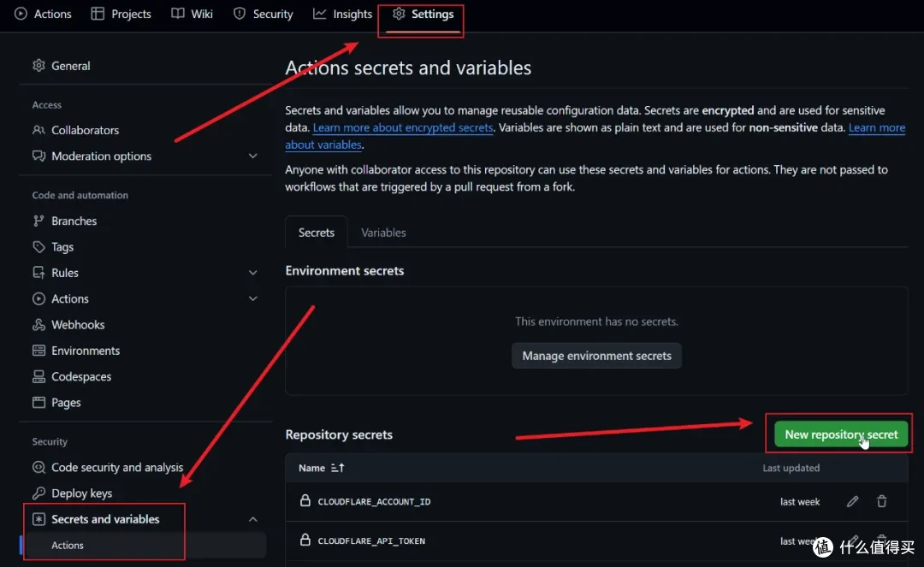Open Environments settings
Viewport: 924px width, 567px height.
coord(86,351)
